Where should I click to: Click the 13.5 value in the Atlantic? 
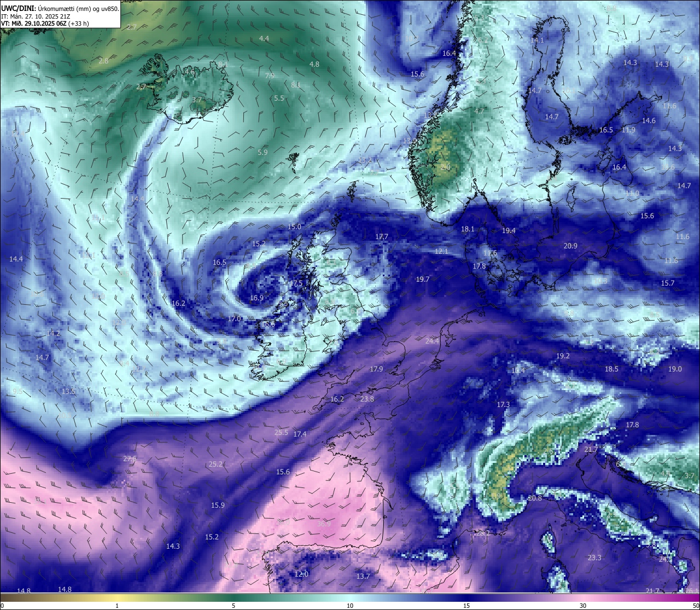click(68, 391)
